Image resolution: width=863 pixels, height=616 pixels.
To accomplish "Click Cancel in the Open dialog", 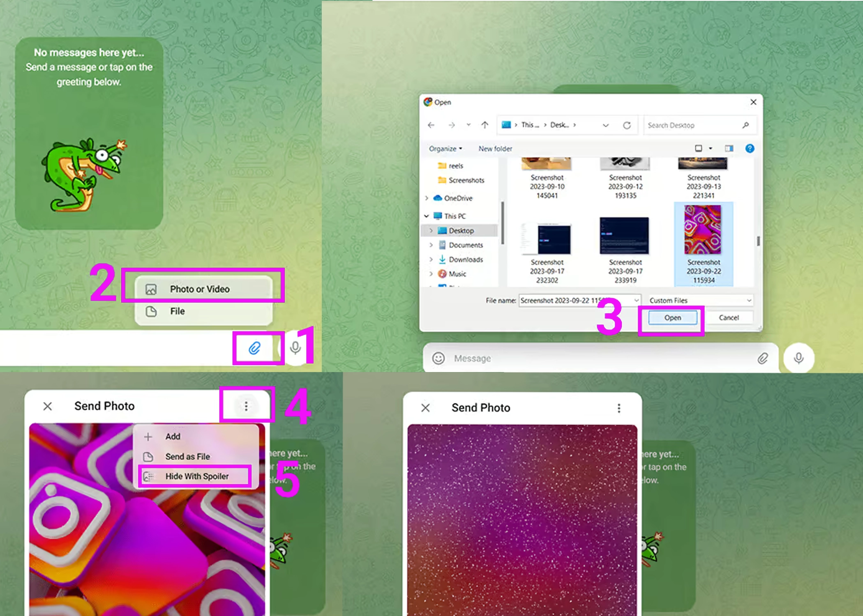I will click(729, 317).
